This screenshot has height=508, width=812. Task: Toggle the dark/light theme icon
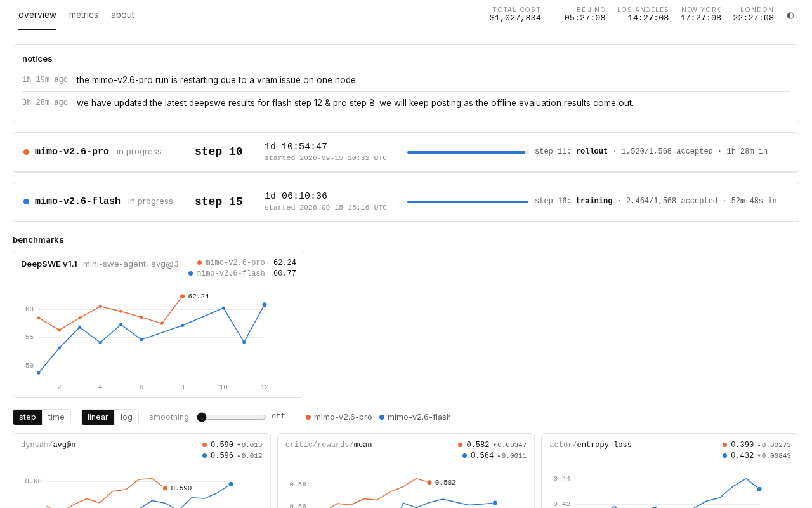click(790, 15)
